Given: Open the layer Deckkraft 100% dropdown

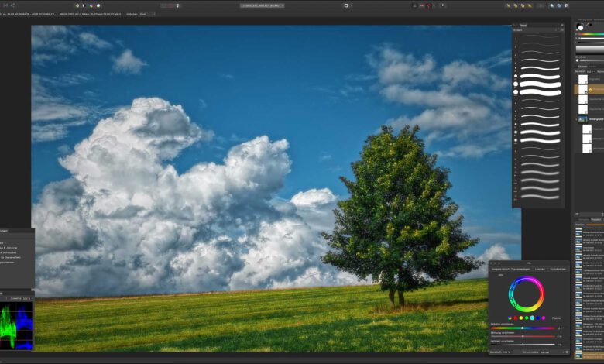Looking at the screenshot, I should click(591, 72).
